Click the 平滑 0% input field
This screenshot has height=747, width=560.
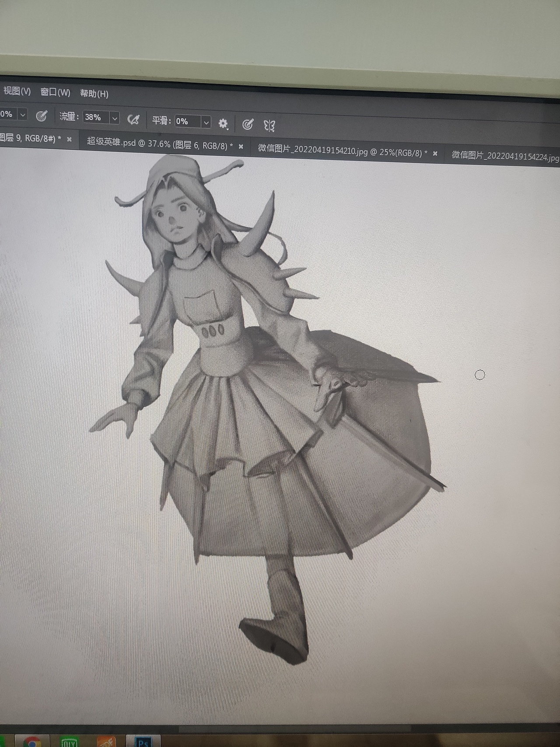coord(188,122)
